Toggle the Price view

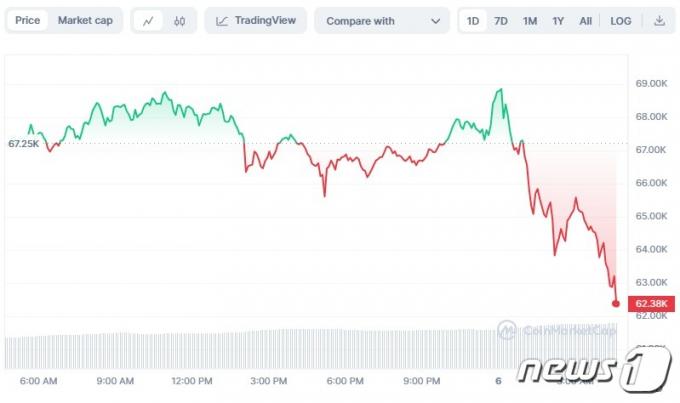[27, 20]
